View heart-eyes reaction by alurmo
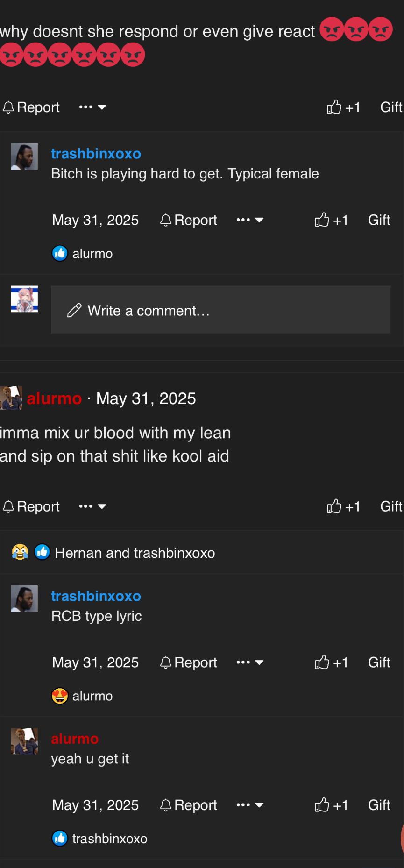The width and height of the screenshot is (404, 868). point(60,696)
